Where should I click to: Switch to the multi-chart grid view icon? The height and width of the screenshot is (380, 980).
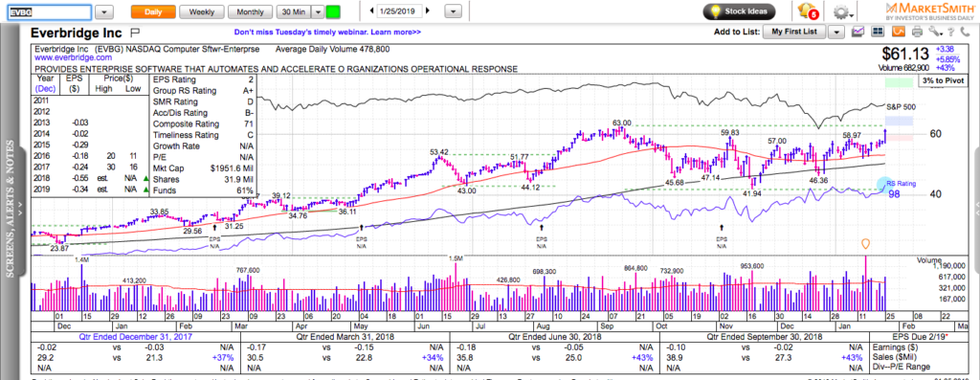pyautogui.click(x=880, y=32)
